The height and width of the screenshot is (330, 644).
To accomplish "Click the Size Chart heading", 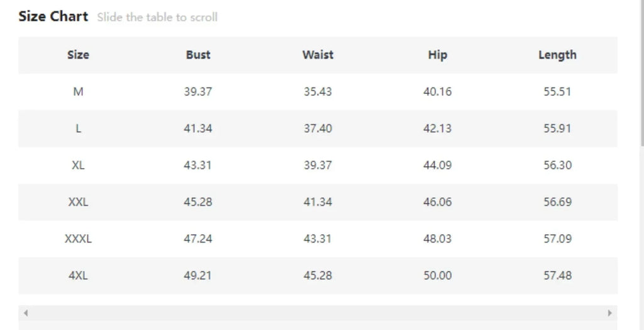I will (53, 16).
